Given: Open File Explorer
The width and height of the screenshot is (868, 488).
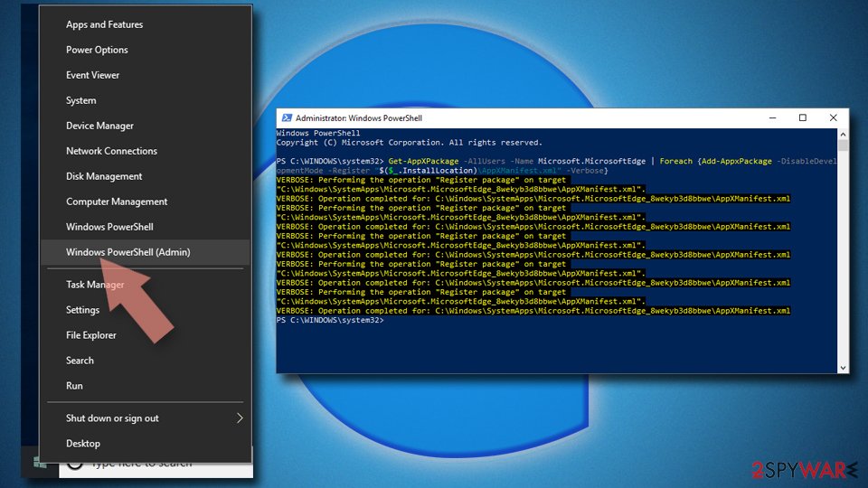Looking at the screenshot, I should click(x=90, y=335).
